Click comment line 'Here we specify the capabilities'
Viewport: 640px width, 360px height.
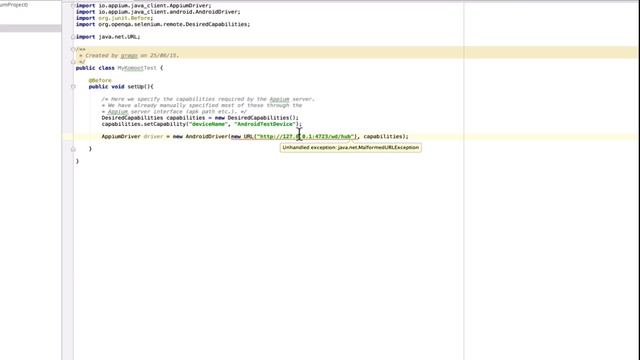coord(208,99)
